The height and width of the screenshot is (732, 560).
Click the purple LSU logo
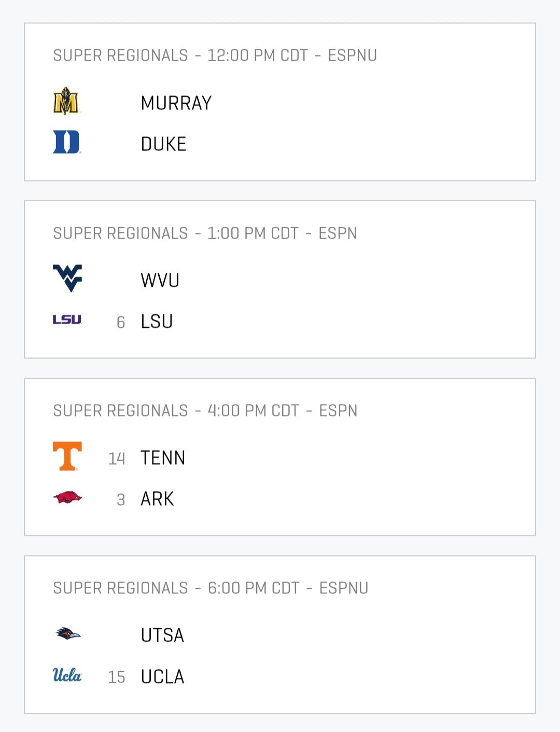tap(67, 320)
